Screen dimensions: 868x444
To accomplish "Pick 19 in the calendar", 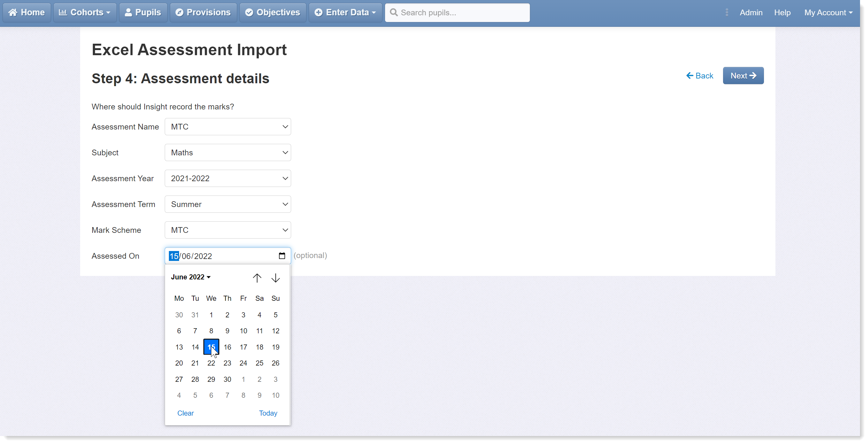I will coord(275,347).
